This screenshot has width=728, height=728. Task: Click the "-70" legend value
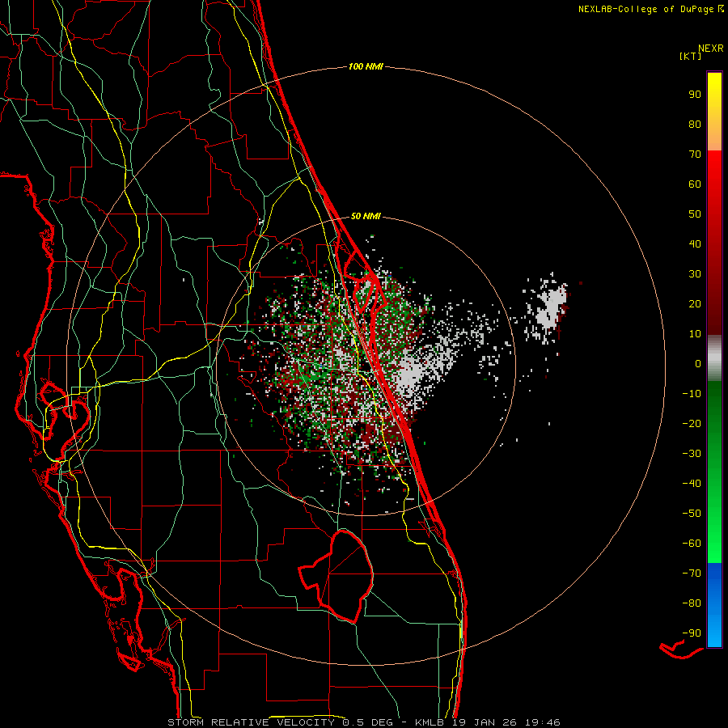[x=692, y=574]
